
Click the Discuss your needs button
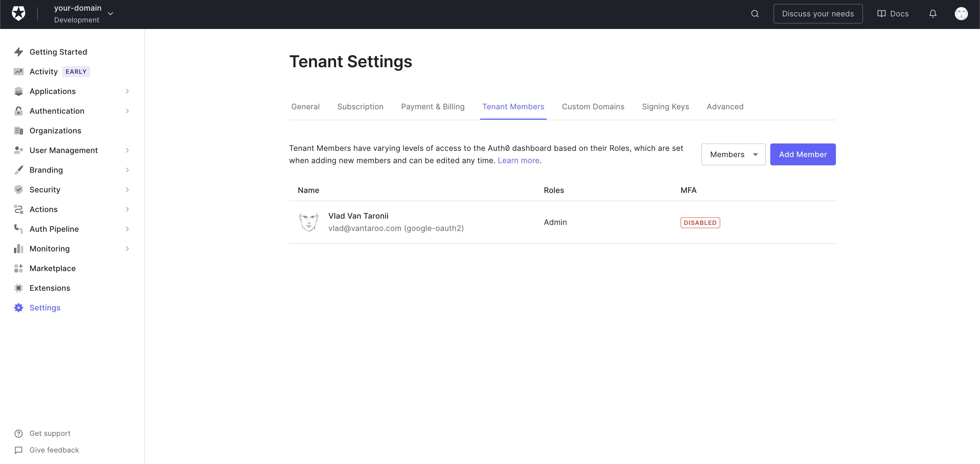[818, 14]
